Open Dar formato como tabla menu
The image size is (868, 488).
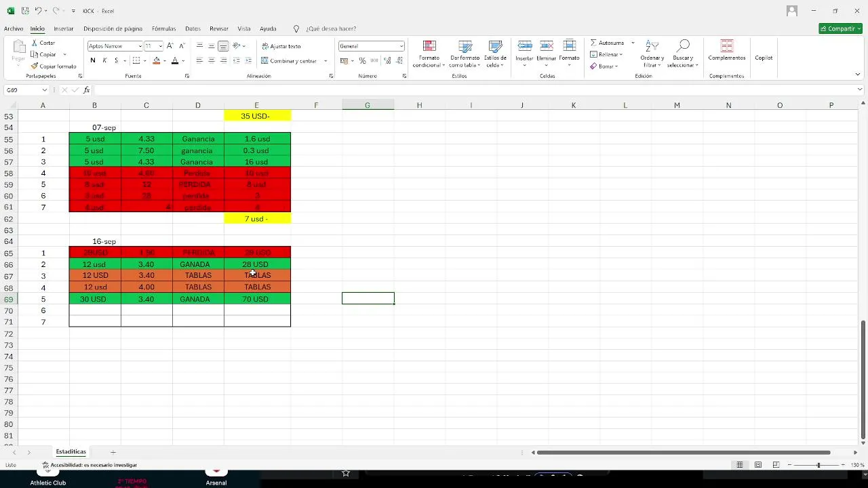(465, 54)
